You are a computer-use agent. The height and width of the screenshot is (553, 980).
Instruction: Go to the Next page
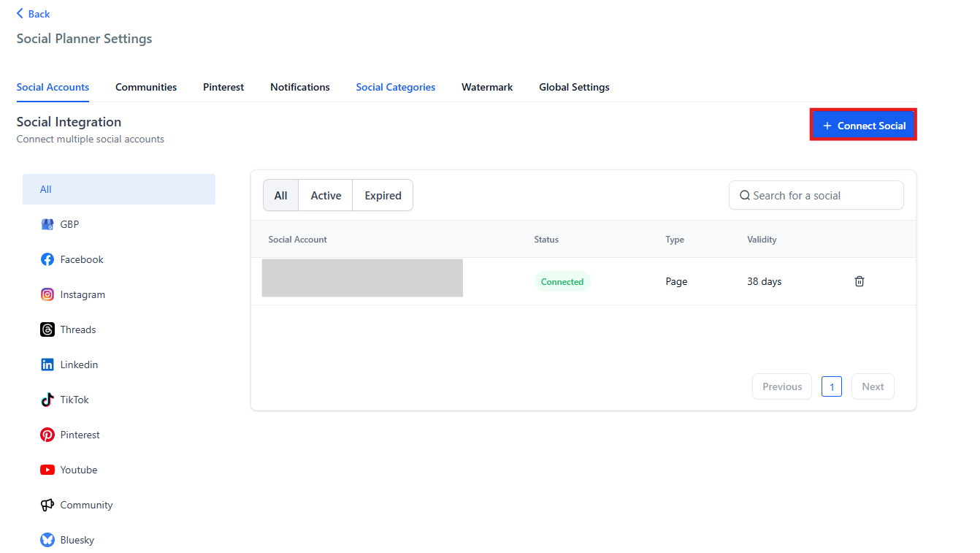pos(873,386)
